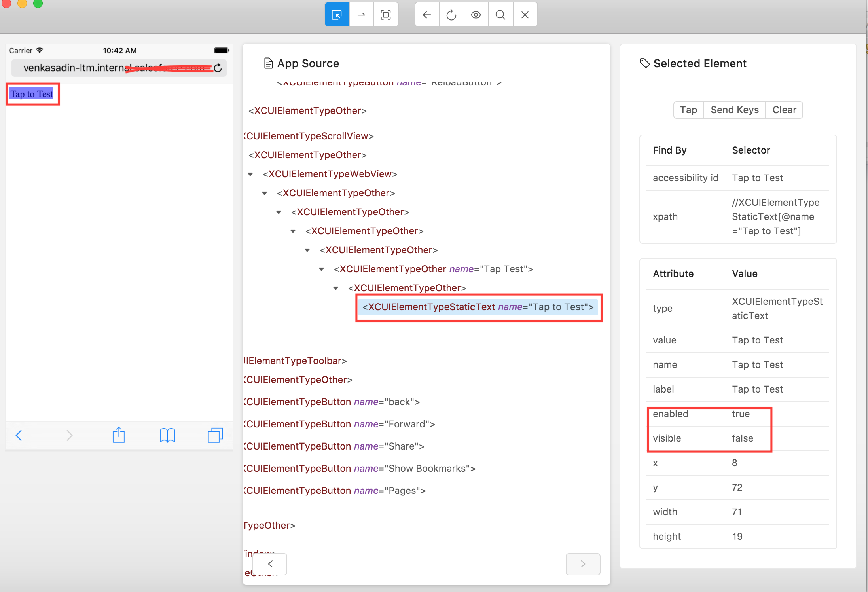
Task: Open bookmarks icon in Safari toolbar
Action: (167, 435)
